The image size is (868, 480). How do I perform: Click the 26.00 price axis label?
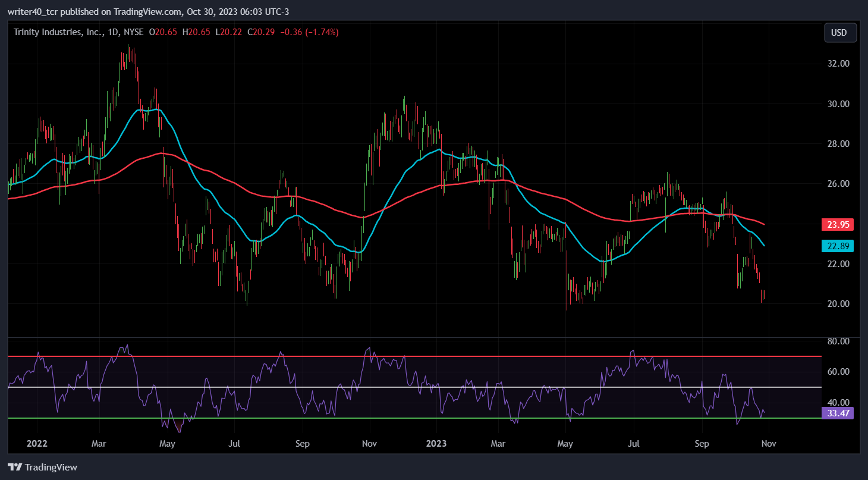click(x=838, y=184)
